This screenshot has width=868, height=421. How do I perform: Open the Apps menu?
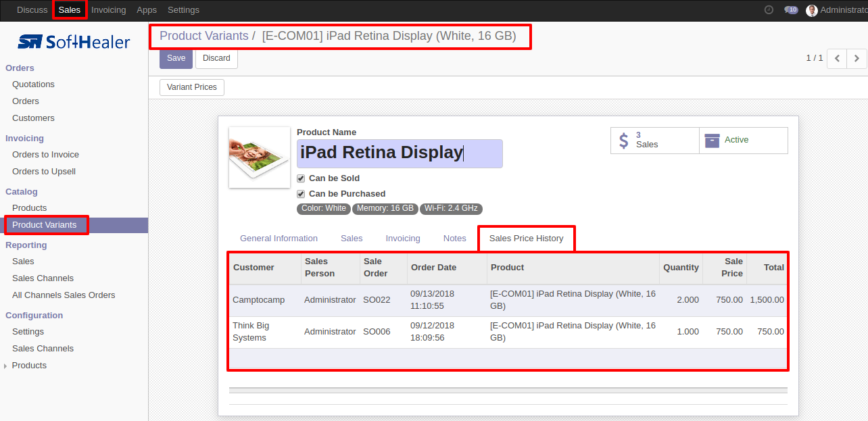click(147, 10)
